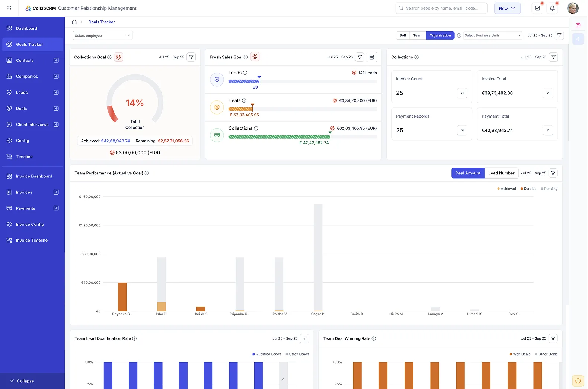Toggle chart to Lead Number
The height and width of the screenshot is (389, 588).
(501, 173)
